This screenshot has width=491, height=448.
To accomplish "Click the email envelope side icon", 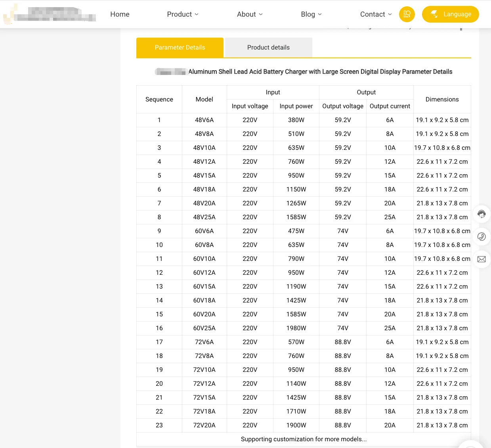I will (481, 259).
